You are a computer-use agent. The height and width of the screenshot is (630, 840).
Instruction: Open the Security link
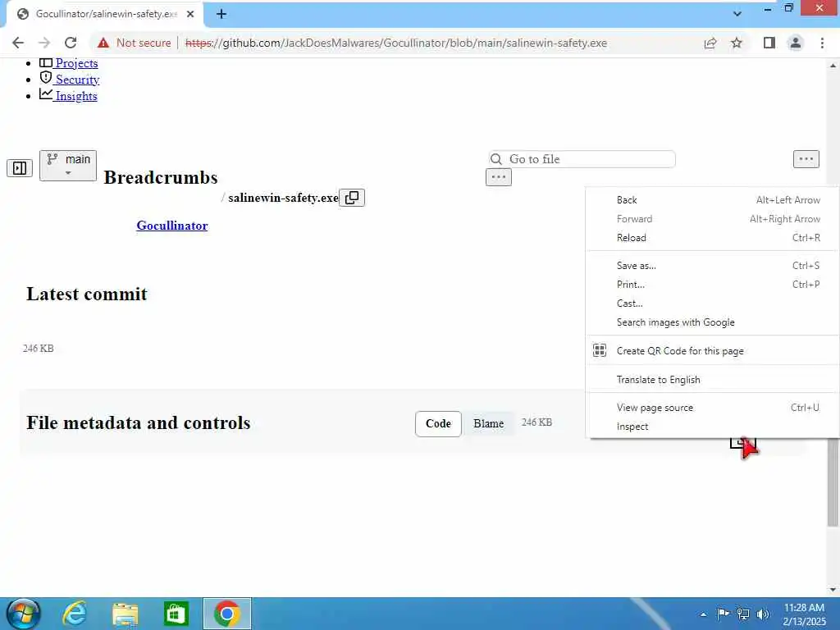click(x=77, y=80)
